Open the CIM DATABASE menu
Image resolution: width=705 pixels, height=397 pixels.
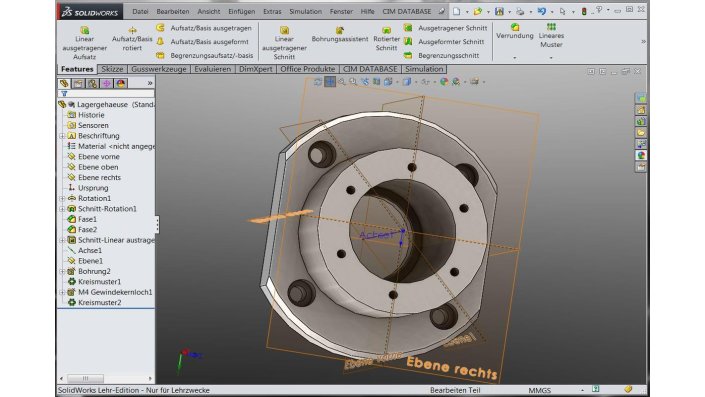pos(407,11)
